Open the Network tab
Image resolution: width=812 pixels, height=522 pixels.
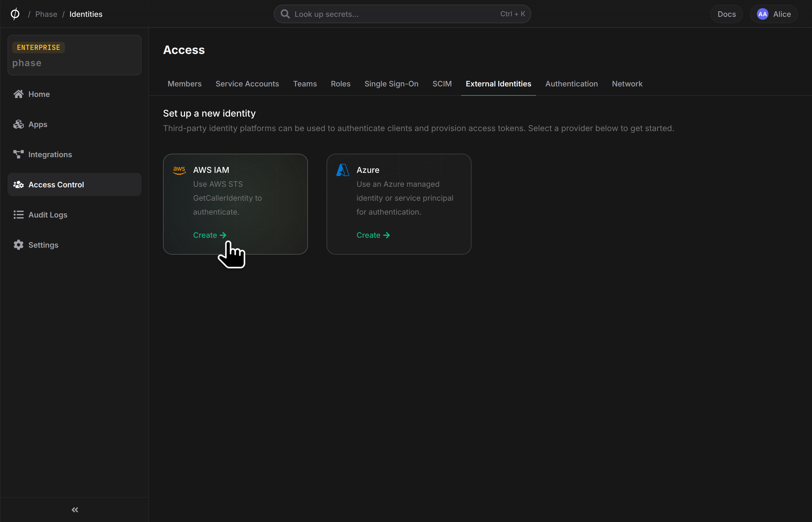627,84
